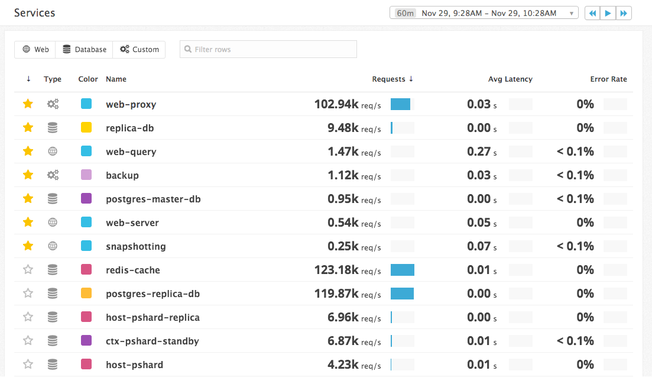
Task: Open the postgres-master-db service
Action: (x=153, y=199)
